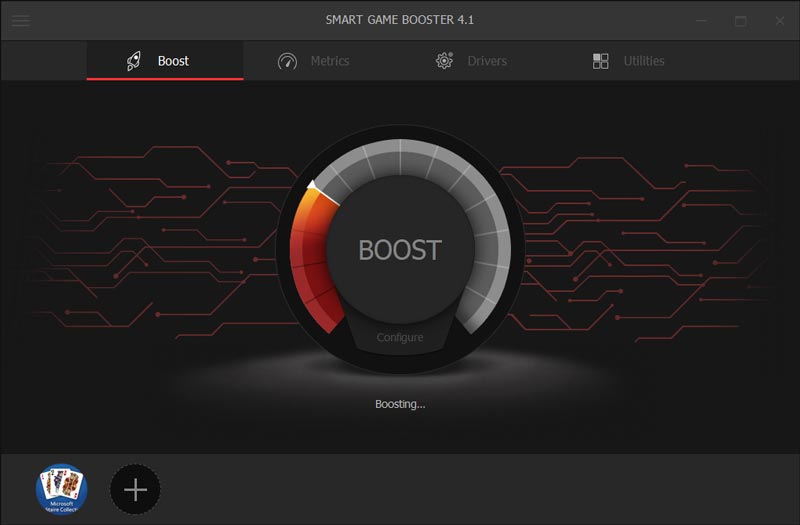Open the Utilities tab

635,61
